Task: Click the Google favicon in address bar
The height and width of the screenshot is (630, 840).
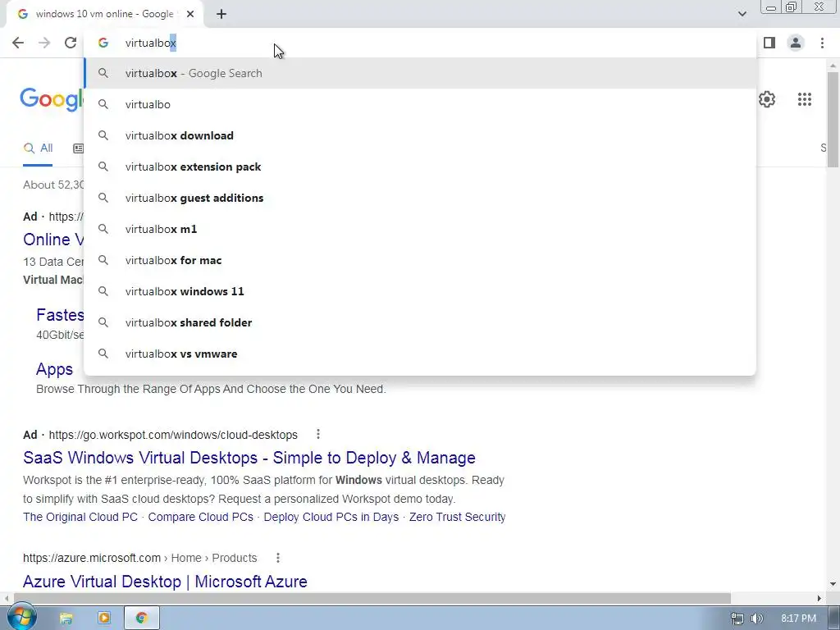Action: point(103,43)
